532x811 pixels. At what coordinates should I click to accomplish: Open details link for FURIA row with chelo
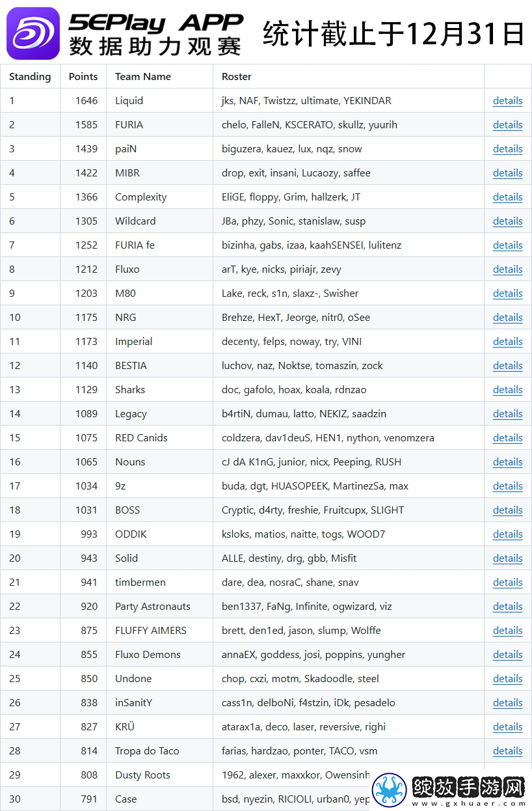[x=507, y=125]
